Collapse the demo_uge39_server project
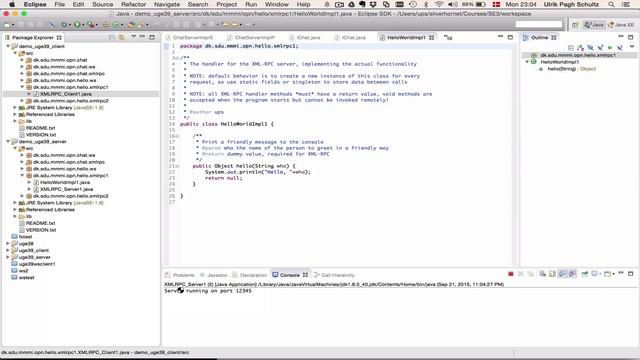 [8, 142]
